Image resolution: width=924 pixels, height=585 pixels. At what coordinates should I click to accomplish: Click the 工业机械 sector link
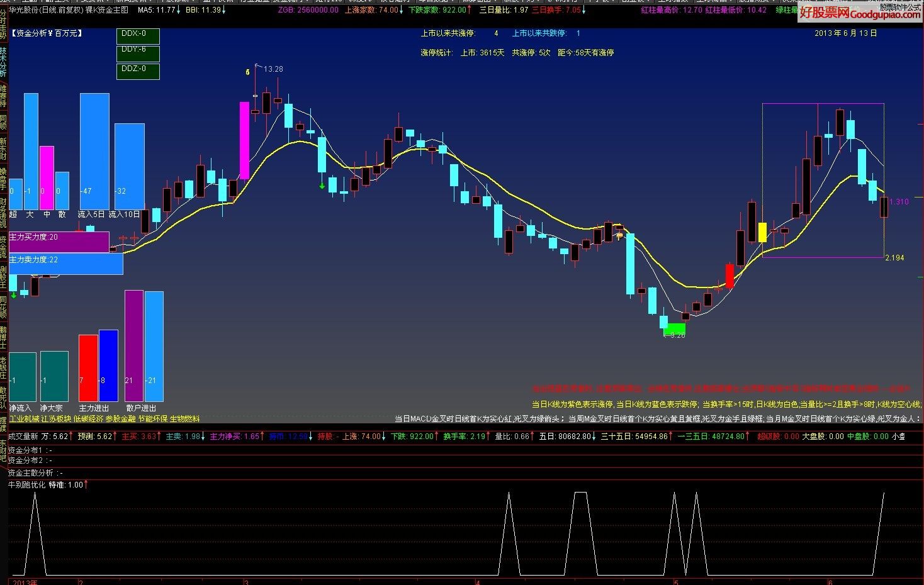click(x=24, y=419)
